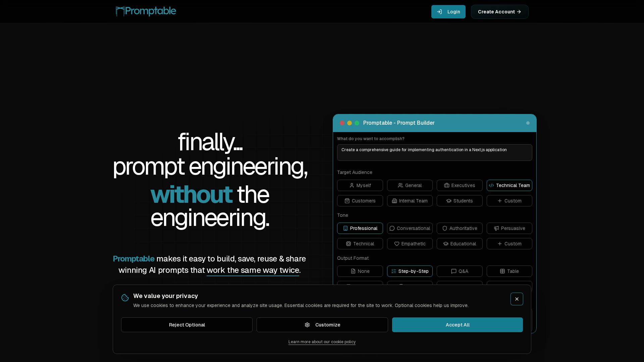
Task: Click green dot in Prompt Builder titlebar
Action: pyautogui.click(x=357, y=123)
